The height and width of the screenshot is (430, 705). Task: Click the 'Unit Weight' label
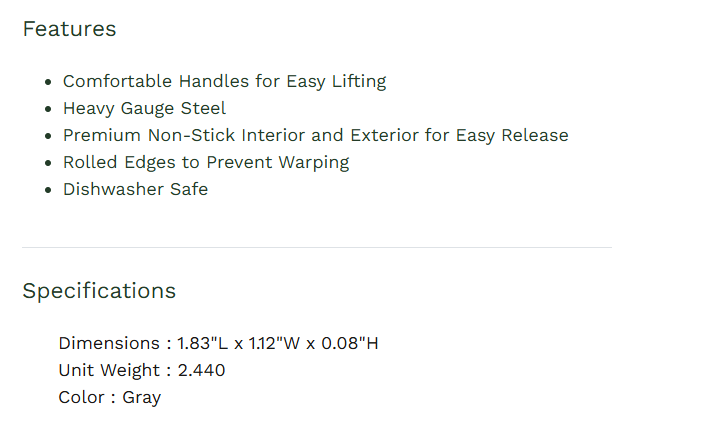point(108,370)
